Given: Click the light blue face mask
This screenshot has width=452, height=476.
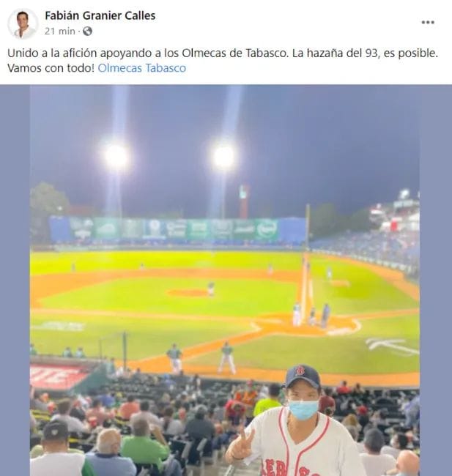Looking at the screenshot, I should 303,410.
